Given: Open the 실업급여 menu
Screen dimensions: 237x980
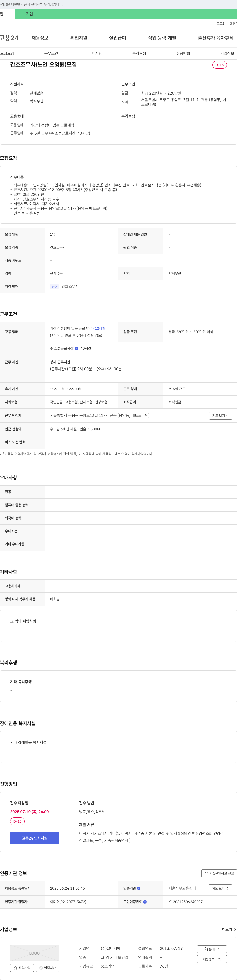Looking at the screenshot, I should (x=117, y=38).
